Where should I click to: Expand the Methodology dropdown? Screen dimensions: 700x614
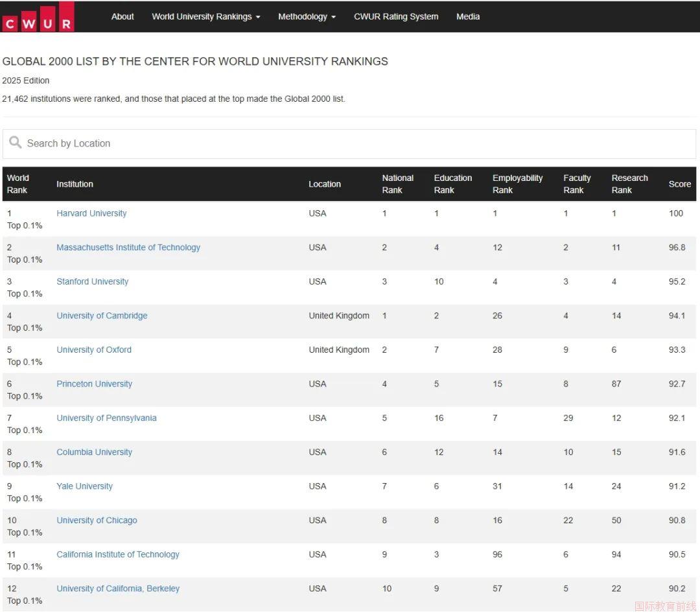point(307,16)
